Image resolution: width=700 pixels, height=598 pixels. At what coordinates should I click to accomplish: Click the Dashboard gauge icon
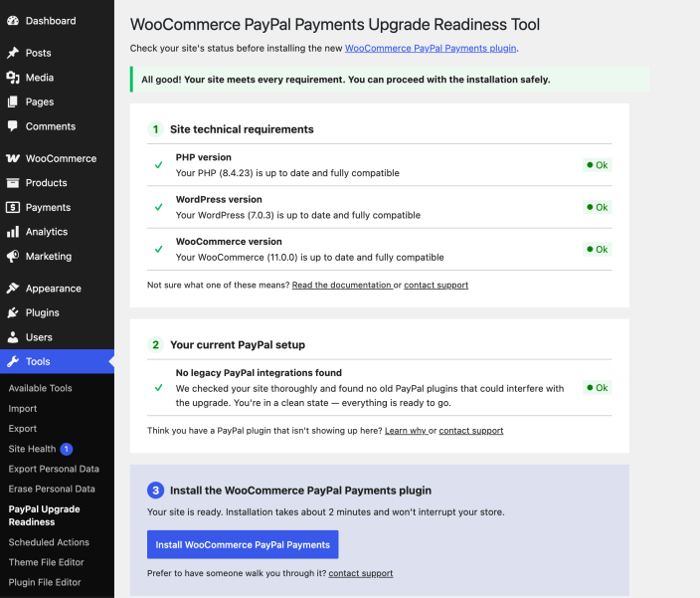click(13, 21)
